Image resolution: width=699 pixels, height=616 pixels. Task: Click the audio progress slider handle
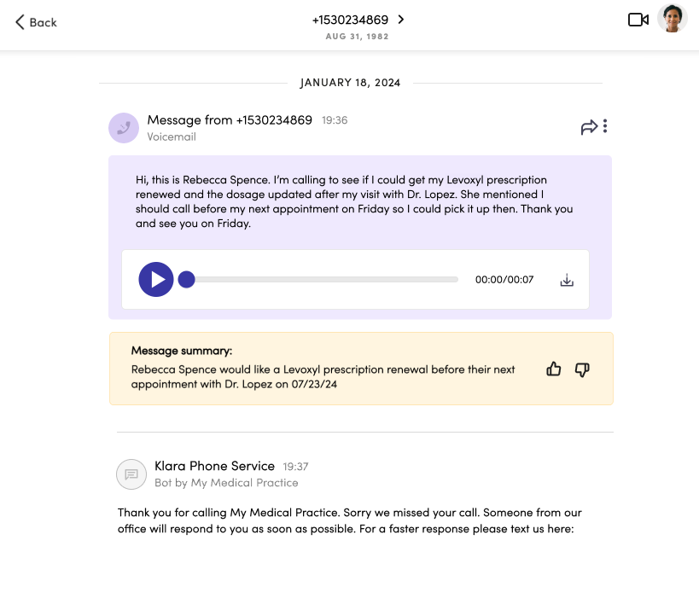click(186, 280)
